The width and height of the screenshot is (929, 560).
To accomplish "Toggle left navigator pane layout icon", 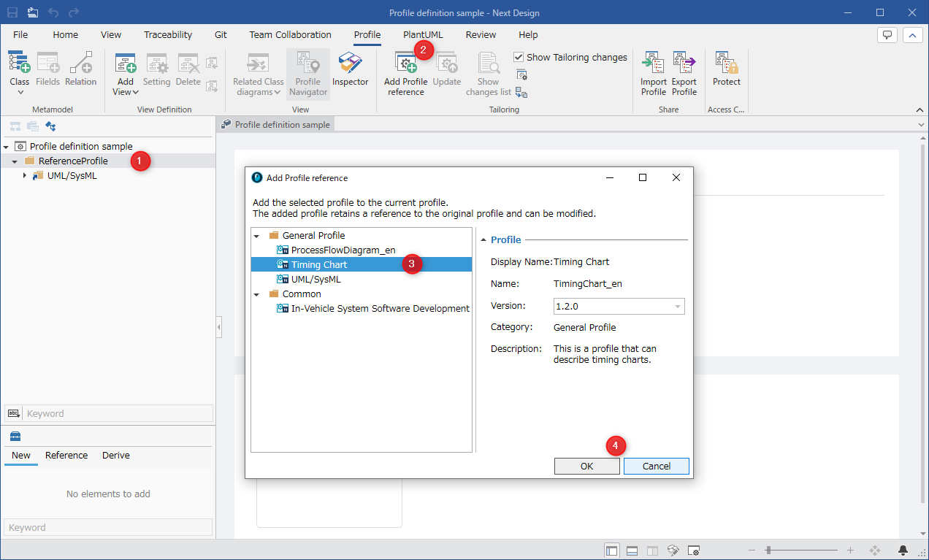I will [612, 550].
